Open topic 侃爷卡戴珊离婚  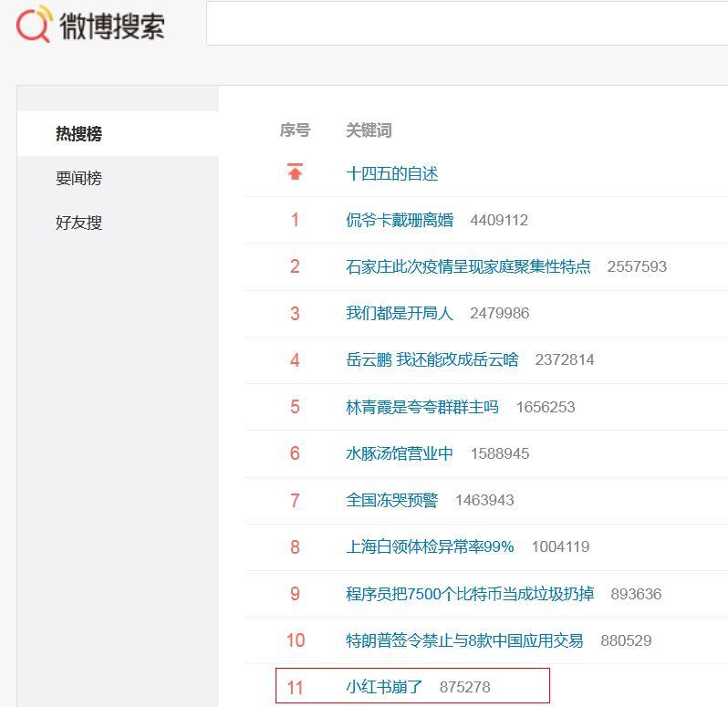pos(400,220)
